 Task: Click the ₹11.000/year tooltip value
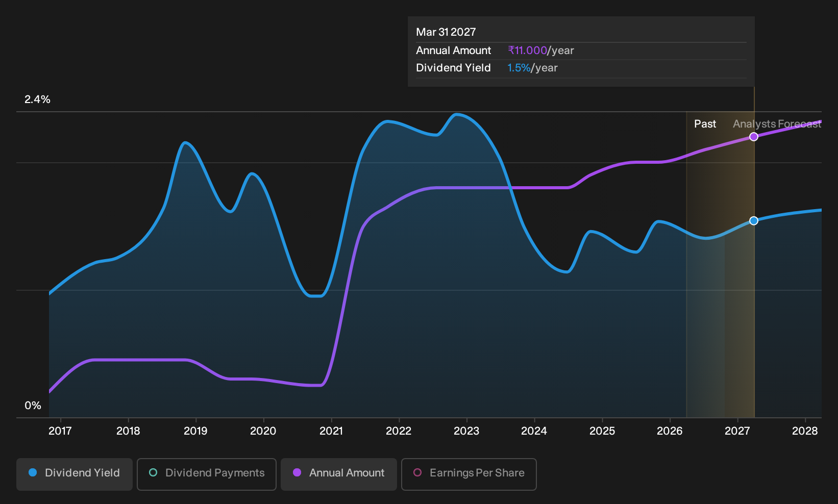click(541, 51)
